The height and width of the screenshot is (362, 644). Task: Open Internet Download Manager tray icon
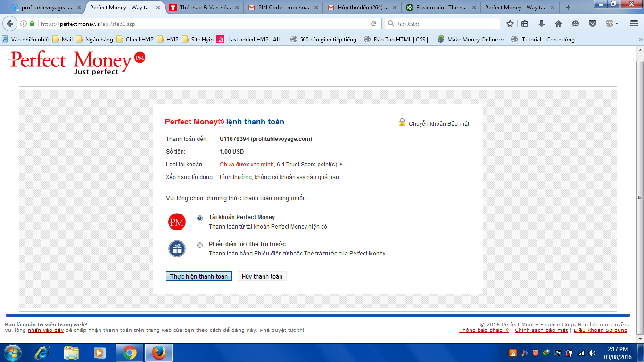pyautogui.click(x=547, y=353)
